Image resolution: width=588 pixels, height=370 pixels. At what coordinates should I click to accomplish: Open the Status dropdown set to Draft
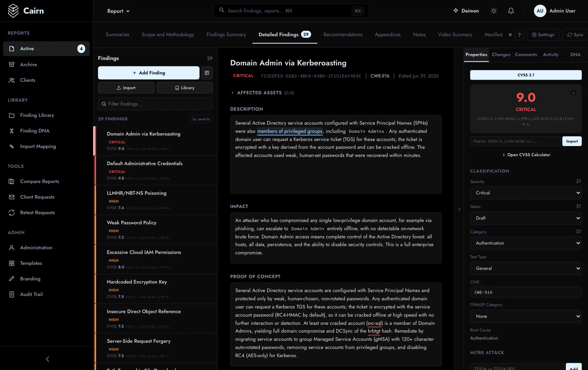click(x=525, y=218)
